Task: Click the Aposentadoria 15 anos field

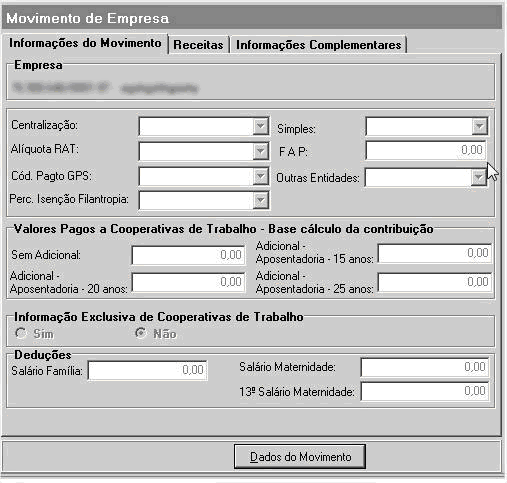Action: (x=435, y=253)
